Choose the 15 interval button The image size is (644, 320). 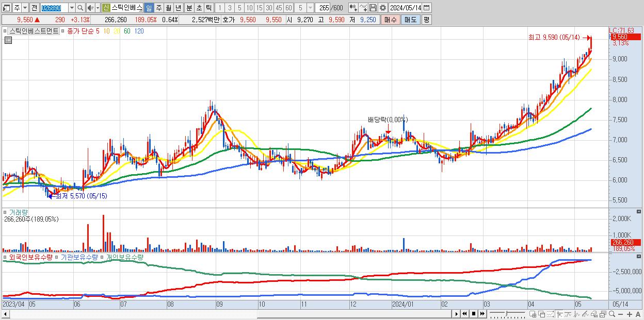(259, 8)
